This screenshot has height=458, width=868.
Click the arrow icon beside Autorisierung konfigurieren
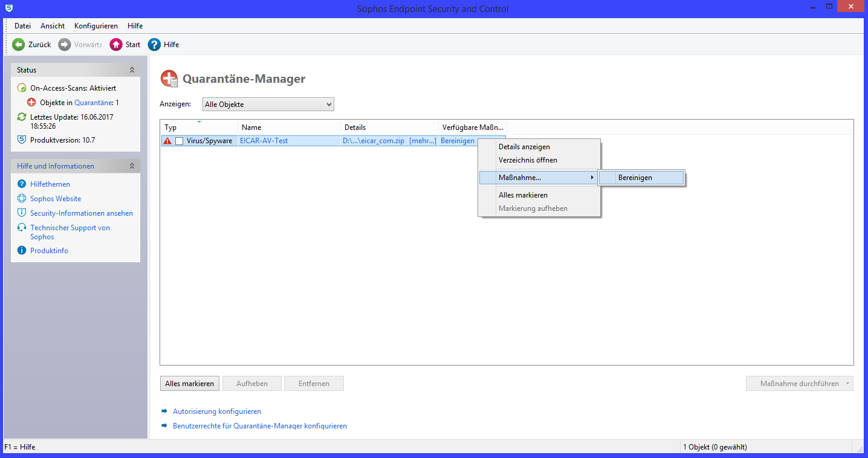[164, 411]
